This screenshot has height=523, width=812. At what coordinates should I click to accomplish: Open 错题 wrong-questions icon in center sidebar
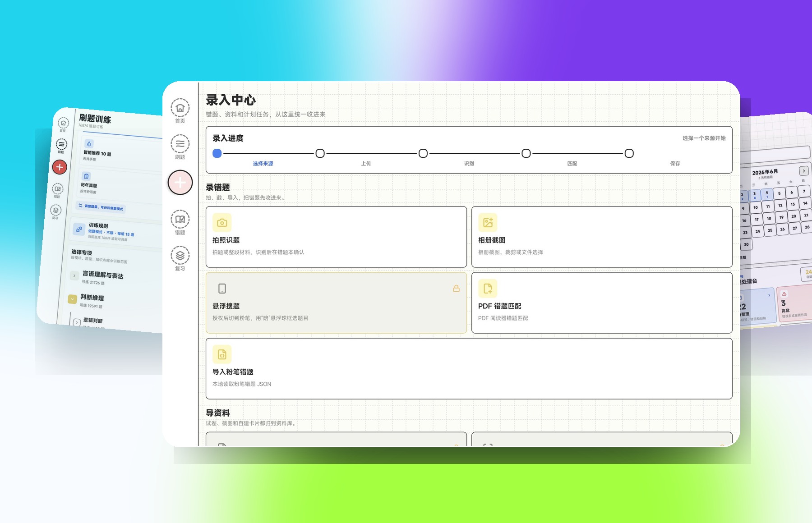(x=180, y=219)
